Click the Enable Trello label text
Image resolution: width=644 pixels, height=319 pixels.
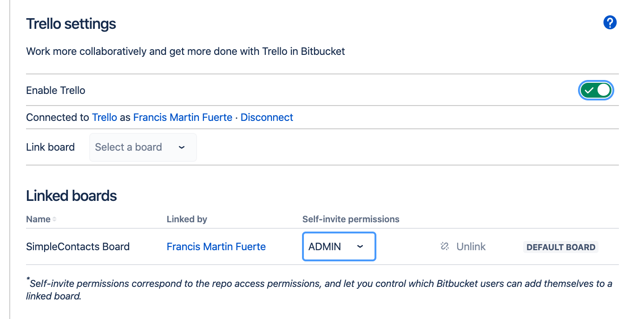[56, 90]
